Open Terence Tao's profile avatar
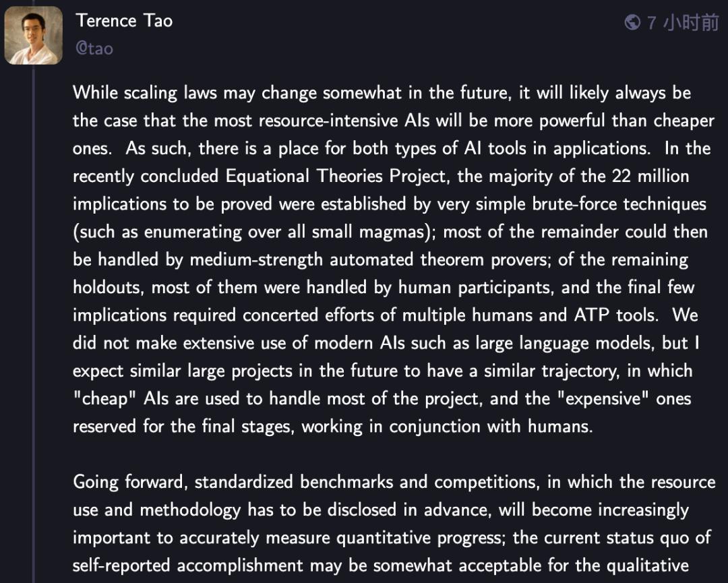728x583 pixels. [x=34, y=35]
